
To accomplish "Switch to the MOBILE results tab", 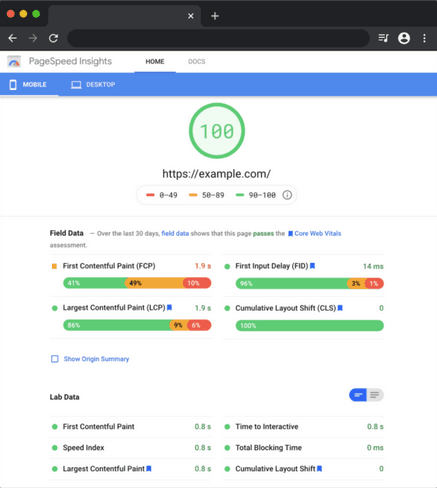I will point(29,85).
